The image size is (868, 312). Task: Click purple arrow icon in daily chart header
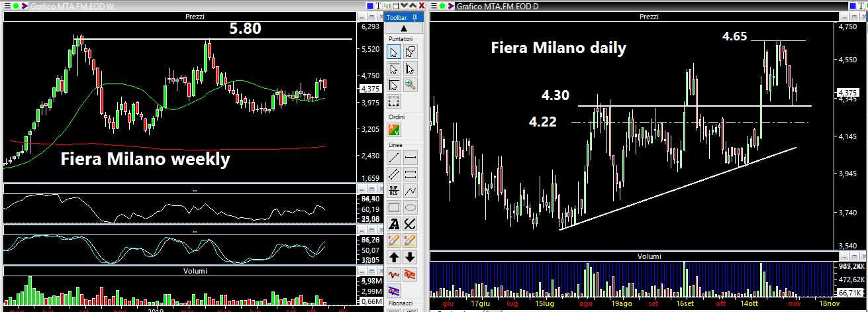450,6
